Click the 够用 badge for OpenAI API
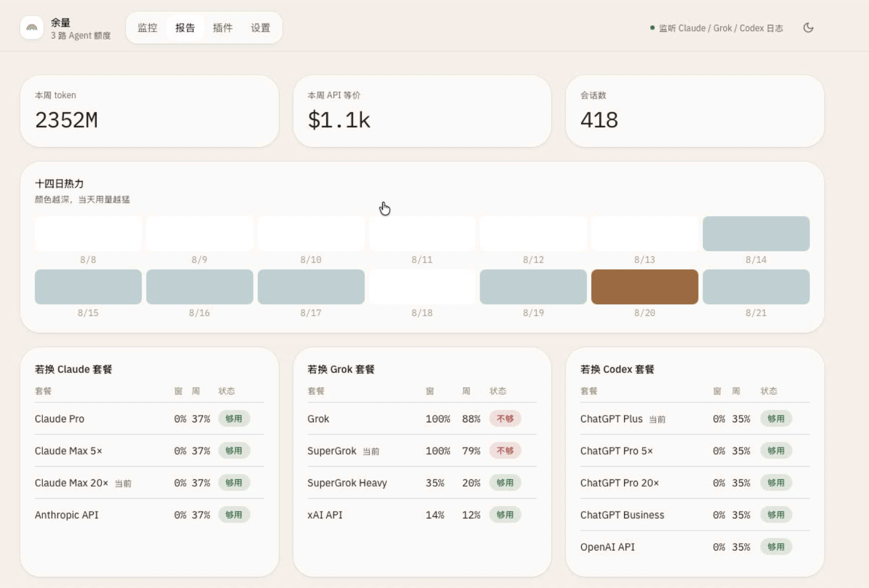869x588 pixels. click(776, 547)
